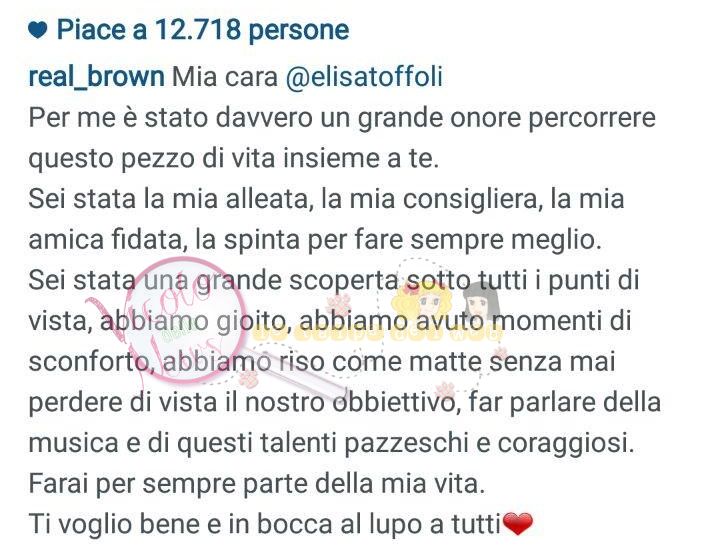Open the real_brown profile username

96,76
